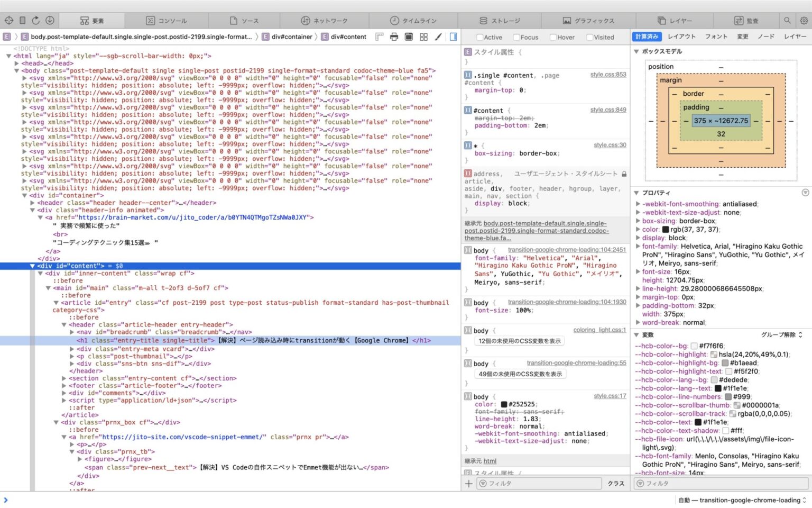Toggle the paint flashing brush icon

[438, 37]
